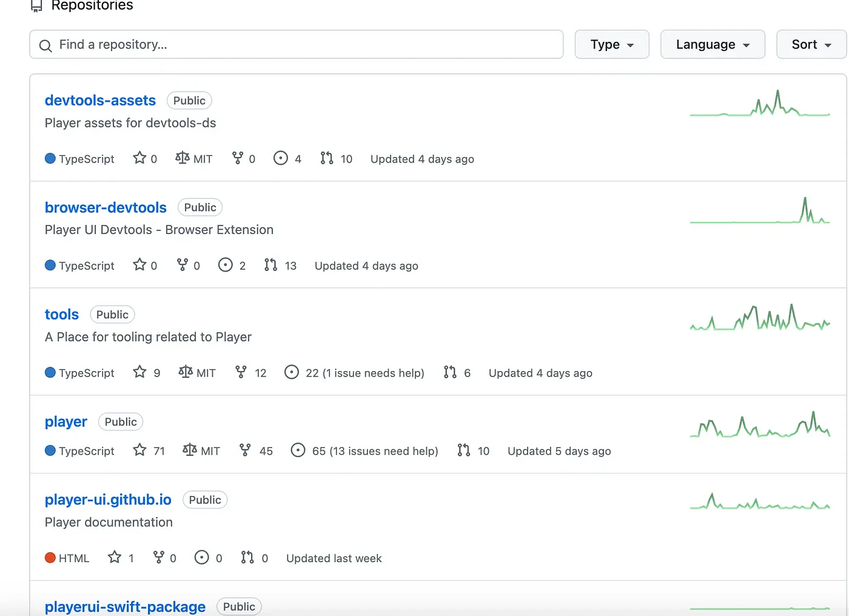Click the MIT license scale icon on player row

(189, 450)
